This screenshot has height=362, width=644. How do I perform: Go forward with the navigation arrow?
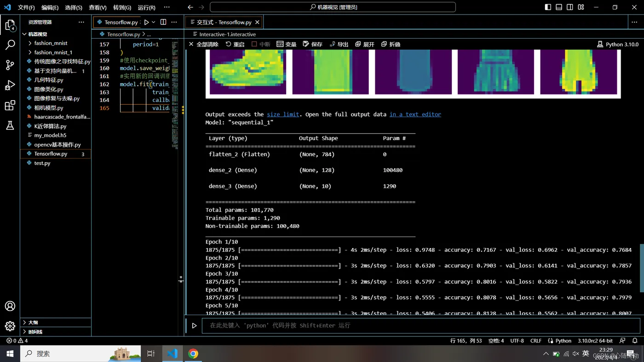[x=201, y=7]
